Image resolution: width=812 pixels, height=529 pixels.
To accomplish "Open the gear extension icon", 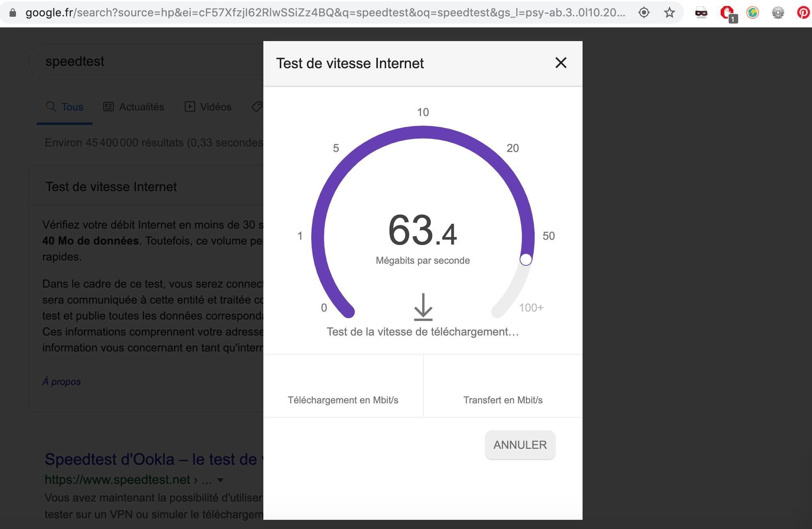I will click(778, 13).
